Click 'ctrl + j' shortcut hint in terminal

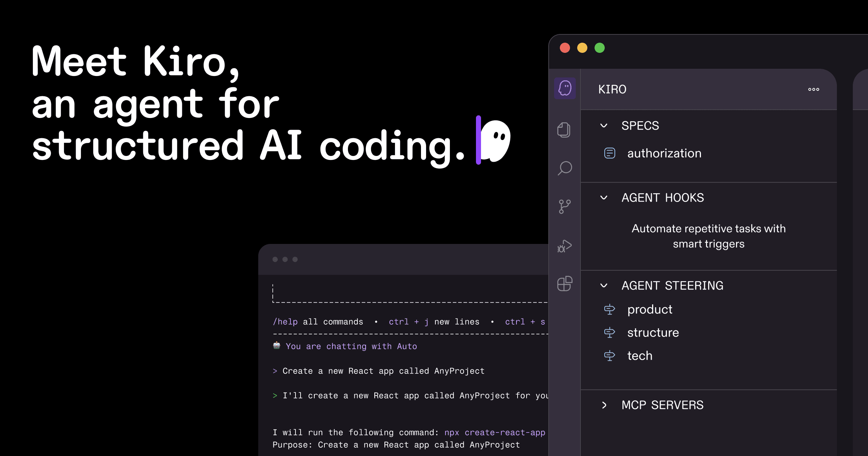point(409,322)
